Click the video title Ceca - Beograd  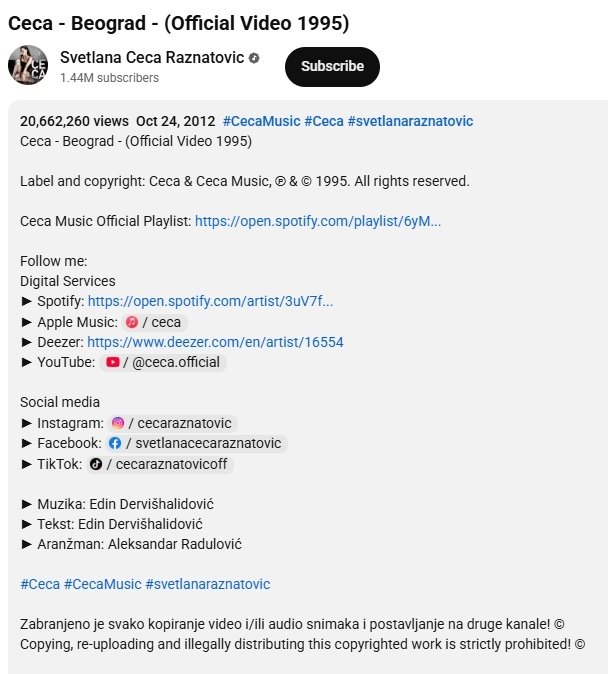(x=178, y=23)
